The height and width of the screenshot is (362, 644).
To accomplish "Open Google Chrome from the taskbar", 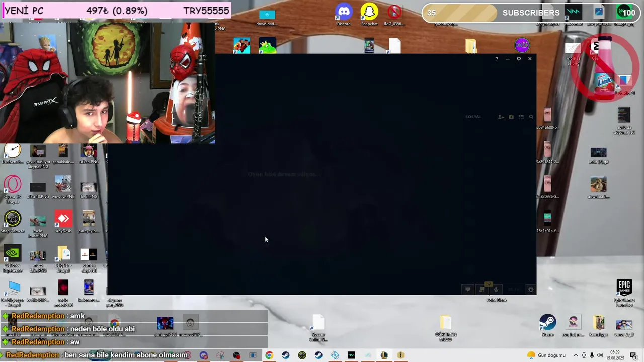I will (x=269, y=355).
